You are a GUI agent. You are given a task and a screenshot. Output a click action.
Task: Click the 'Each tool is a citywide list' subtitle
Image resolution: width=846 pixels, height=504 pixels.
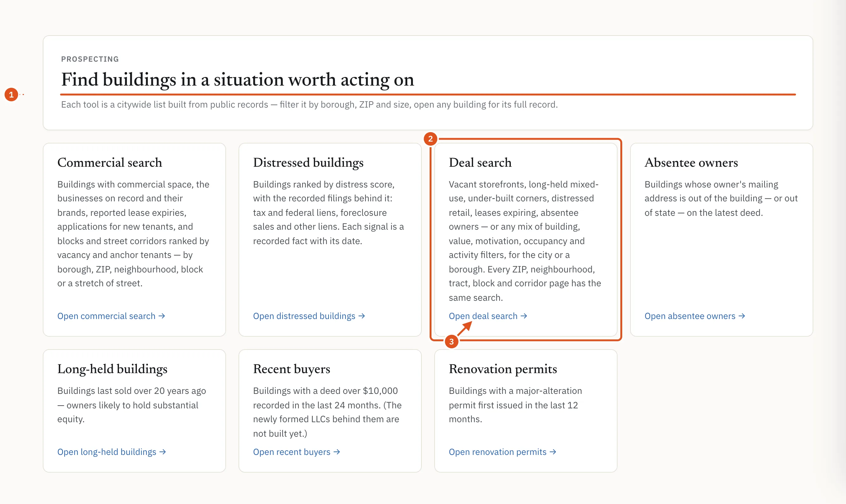tap(309, 104)
